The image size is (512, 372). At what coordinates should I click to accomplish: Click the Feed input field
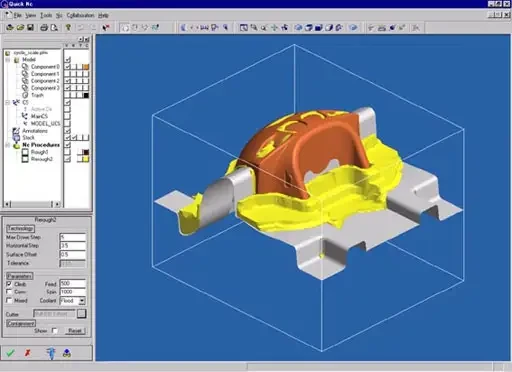click(73, 283)
